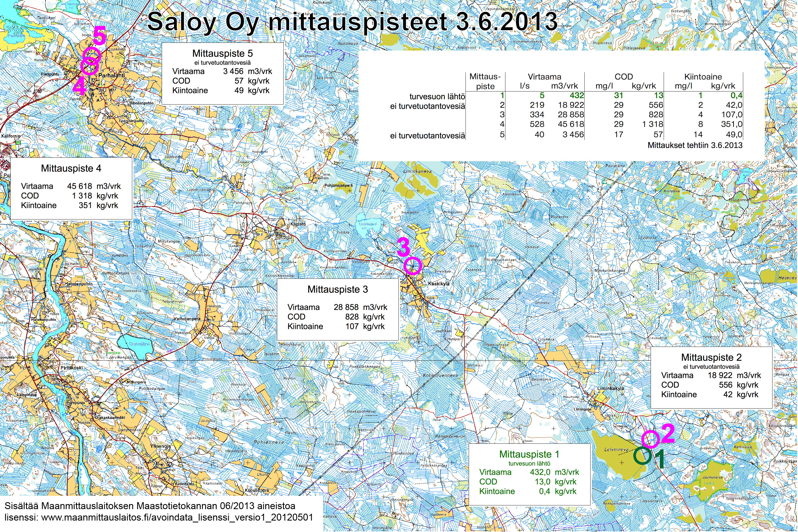Image resolution: width=798 pixels, height=532 pixels.
Task: Click the 'l/s' sub-header in the table
Action: coord(525,86)
